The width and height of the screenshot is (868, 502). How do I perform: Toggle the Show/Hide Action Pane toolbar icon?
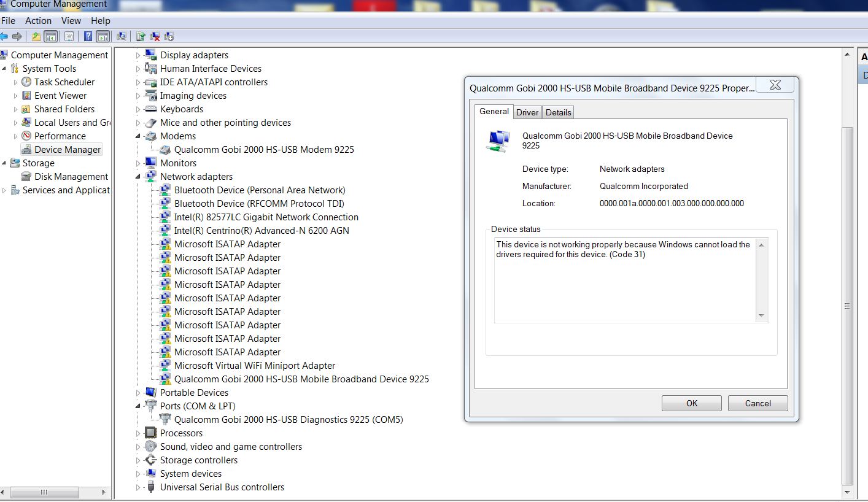pos(103,36)
